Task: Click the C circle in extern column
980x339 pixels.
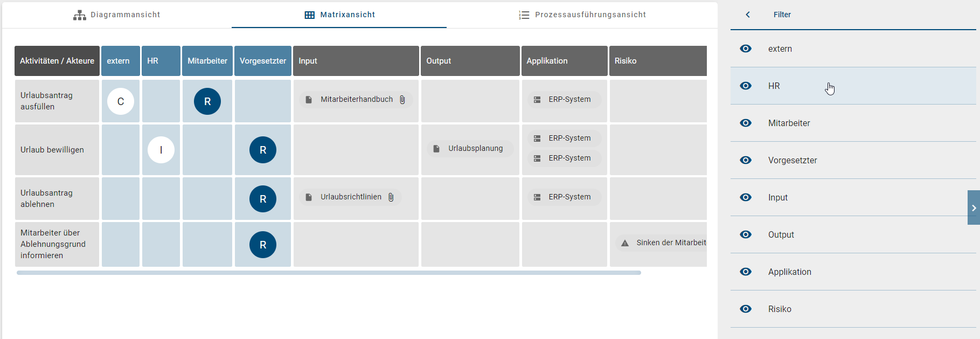Action: point(121,101)
